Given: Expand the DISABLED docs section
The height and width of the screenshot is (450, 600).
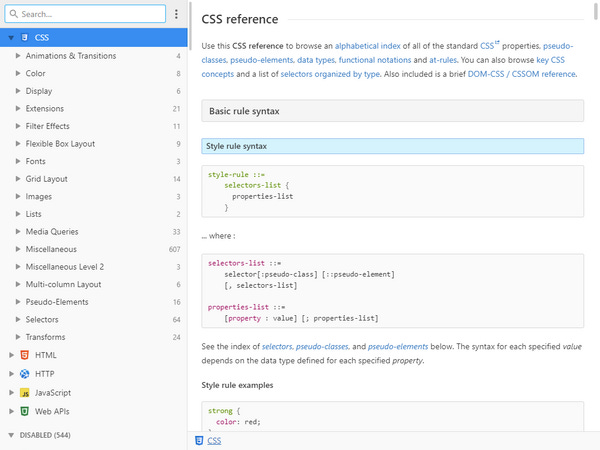Looking at the screenshot, I should 10,436.
